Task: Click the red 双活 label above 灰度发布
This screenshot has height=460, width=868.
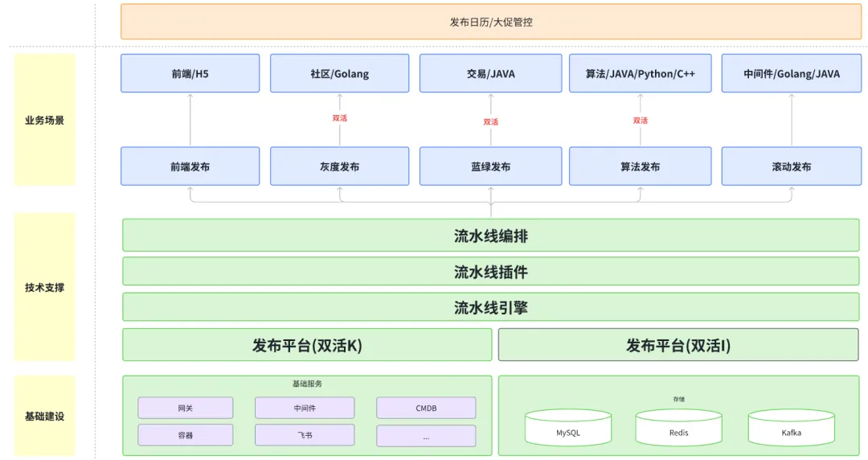Action: point(339,118)
